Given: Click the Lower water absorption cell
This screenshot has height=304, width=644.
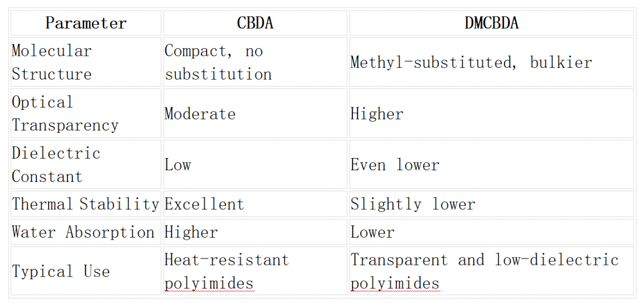Looking at the screenshot, I should 491,232.
